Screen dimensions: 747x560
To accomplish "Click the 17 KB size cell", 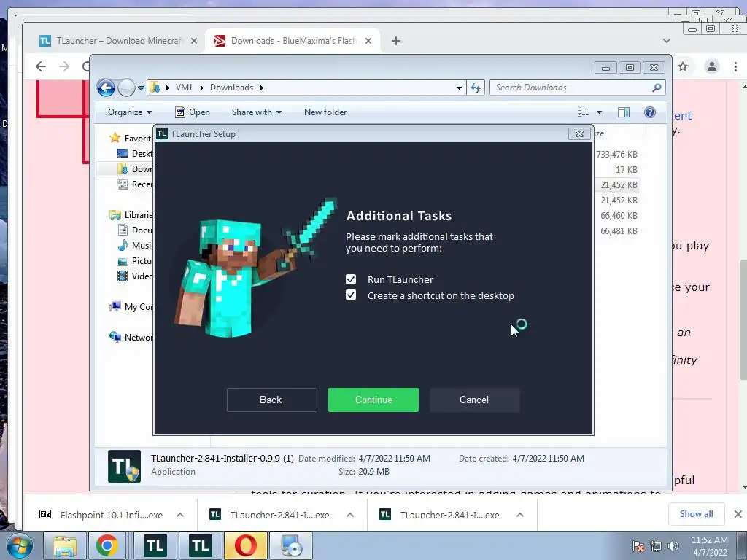I will tap(626, 169).
